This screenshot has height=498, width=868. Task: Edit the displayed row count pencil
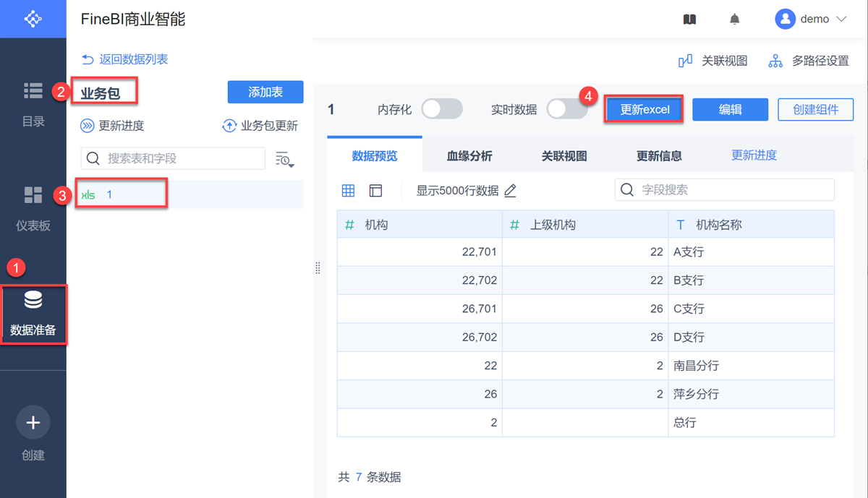511,191
